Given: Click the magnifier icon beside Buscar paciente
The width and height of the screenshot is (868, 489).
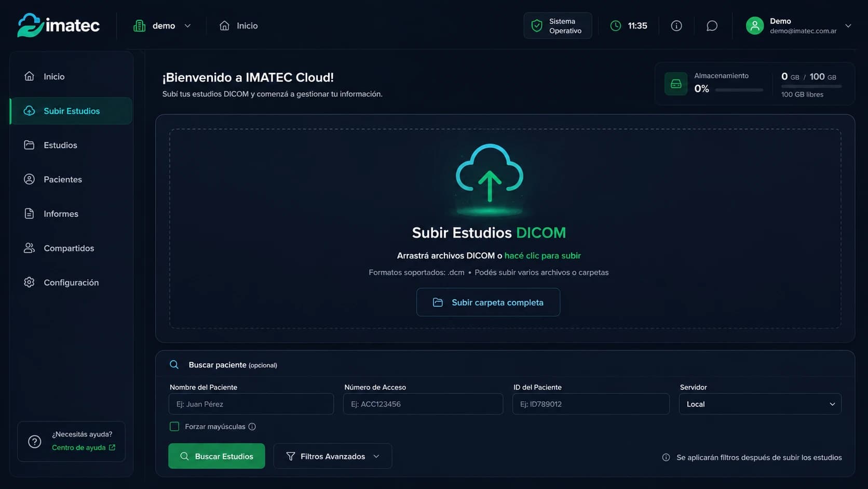Looking at the screenshot, I should tap(174, 365).
